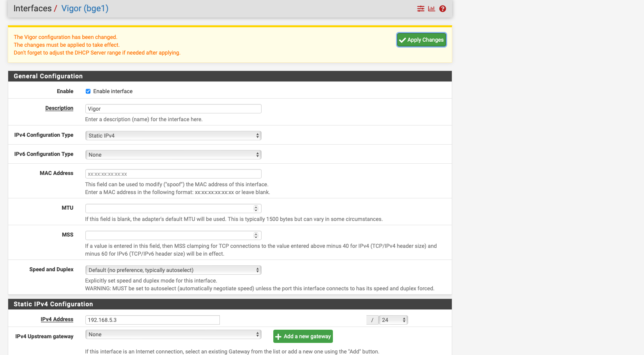Click 'The Vigor configuration has been changed.' text

coord(65,37)
